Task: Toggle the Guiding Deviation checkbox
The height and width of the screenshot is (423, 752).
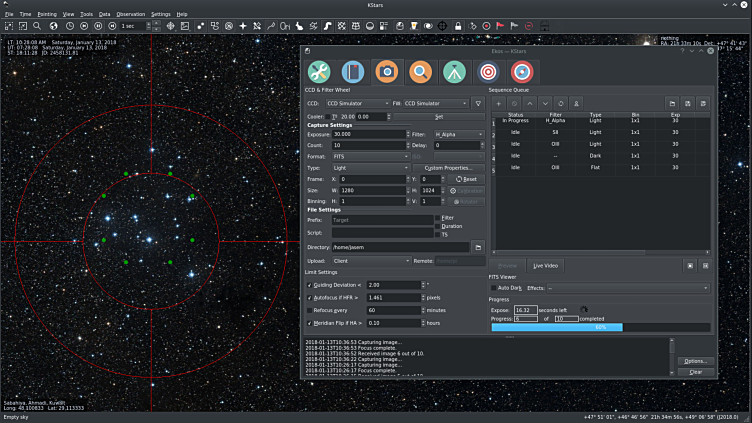Action: [x=309, y=285]
